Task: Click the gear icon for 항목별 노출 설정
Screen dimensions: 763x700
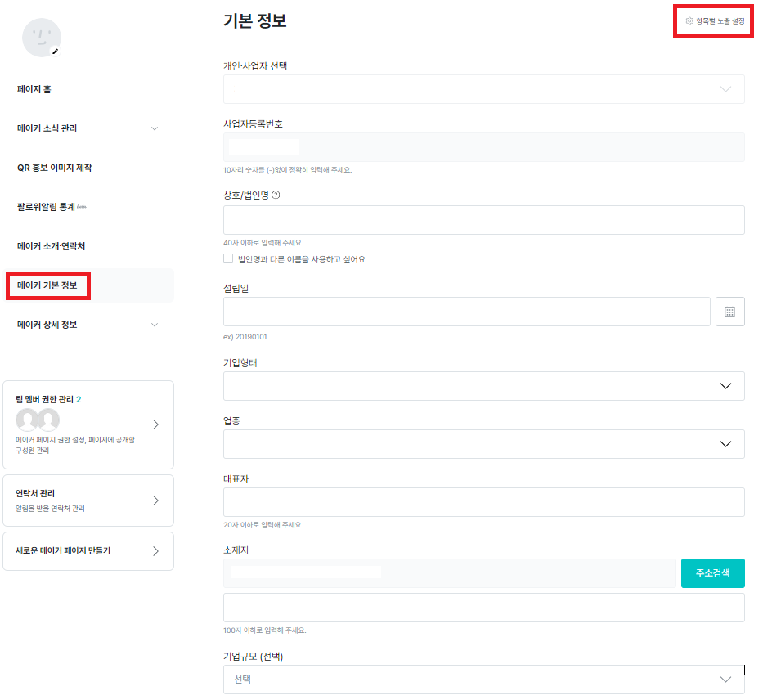Action: point(689,20)
